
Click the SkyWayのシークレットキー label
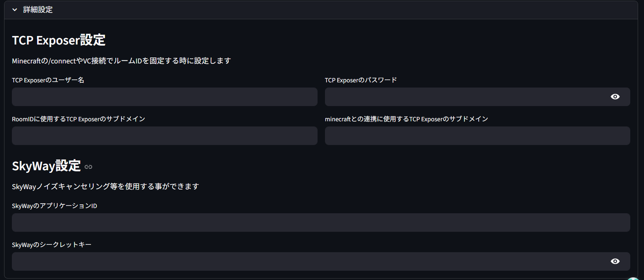[52, 245]
